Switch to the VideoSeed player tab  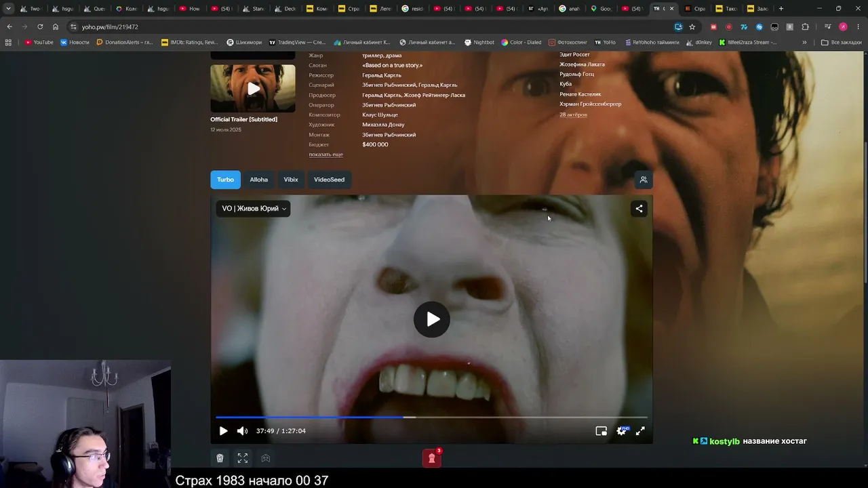[329, 180]
